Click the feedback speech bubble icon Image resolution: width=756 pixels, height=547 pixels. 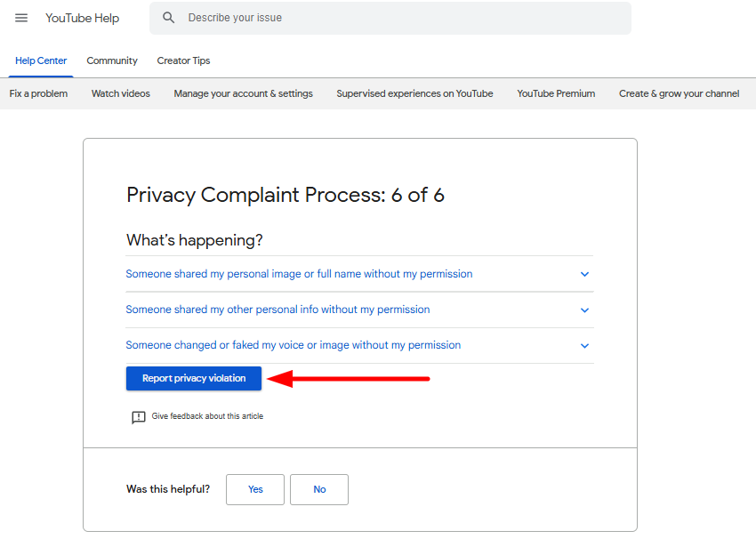coord(139,417)
